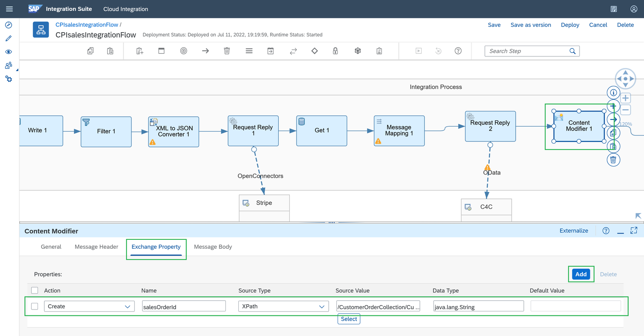Screen dimensions: 644x336
Task: Open the Source Type dropdown showing XPath
Action: point(284,306)
